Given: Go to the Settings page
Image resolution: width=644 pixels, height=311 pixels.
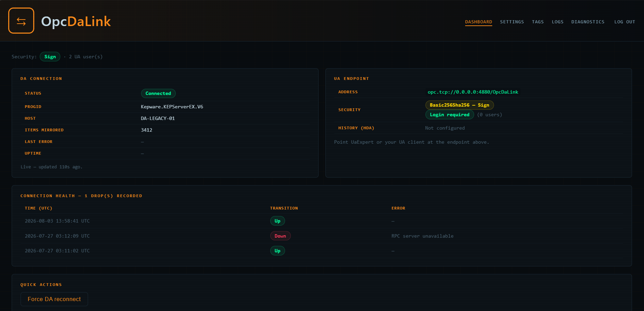Looking at the screenshot, I should point(512,22).
